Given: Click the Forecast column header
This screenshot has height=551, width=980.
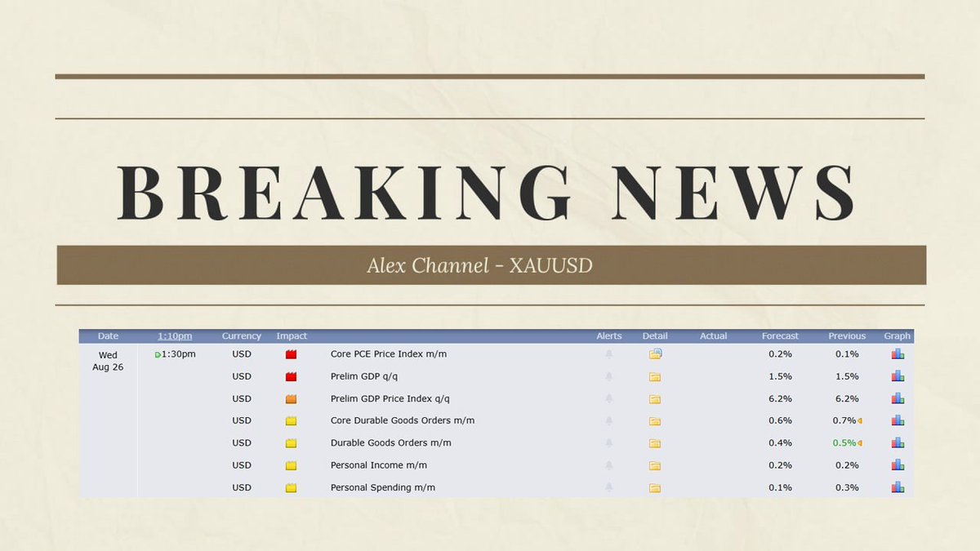Looking at the screenshot, I should (780, 336).
